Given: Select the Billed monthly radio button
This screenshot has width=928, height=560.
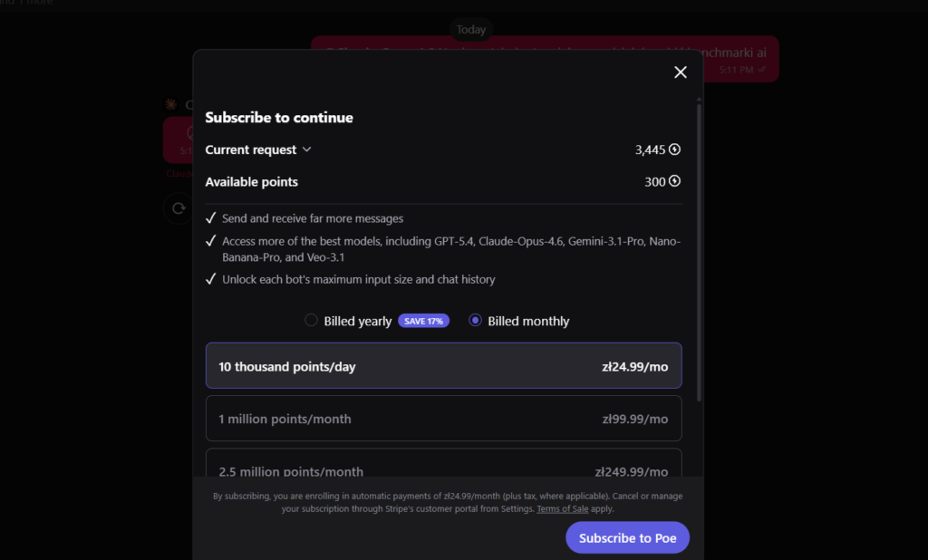Looking at the screenshot, I should click(475, 321).
